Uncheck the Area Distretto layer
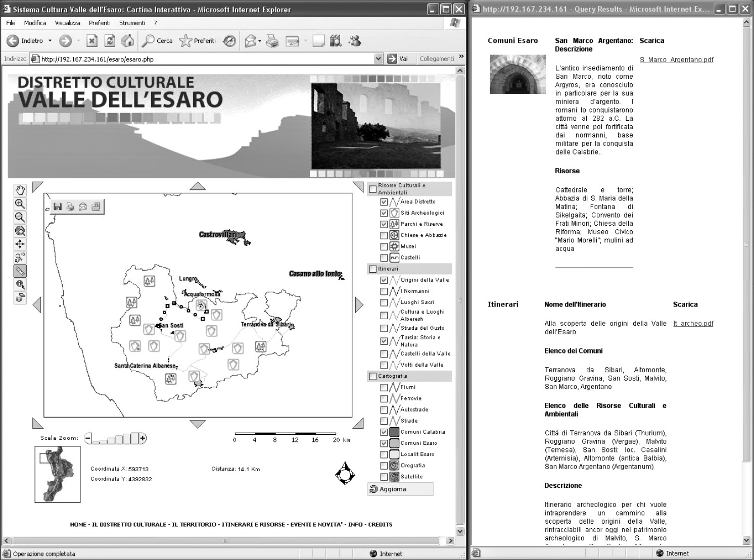 tap(384, 201)
